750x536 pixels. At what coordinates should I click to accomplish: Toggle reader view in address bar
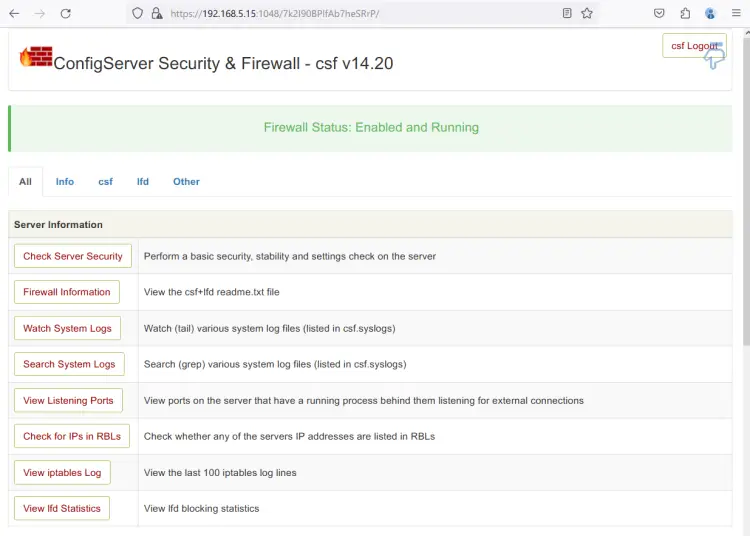pos(567,14)
